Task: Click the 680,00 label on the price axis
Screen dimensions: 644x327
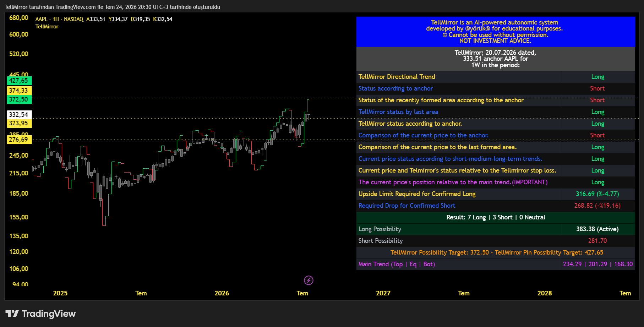Action: pos(19,18)
